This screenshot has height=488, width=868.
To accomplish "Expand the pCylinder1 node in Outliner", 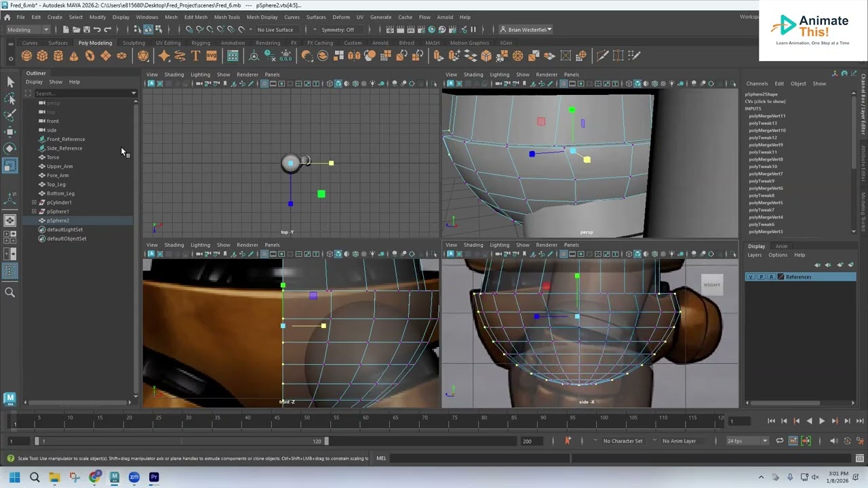I will tap(34, 202).
